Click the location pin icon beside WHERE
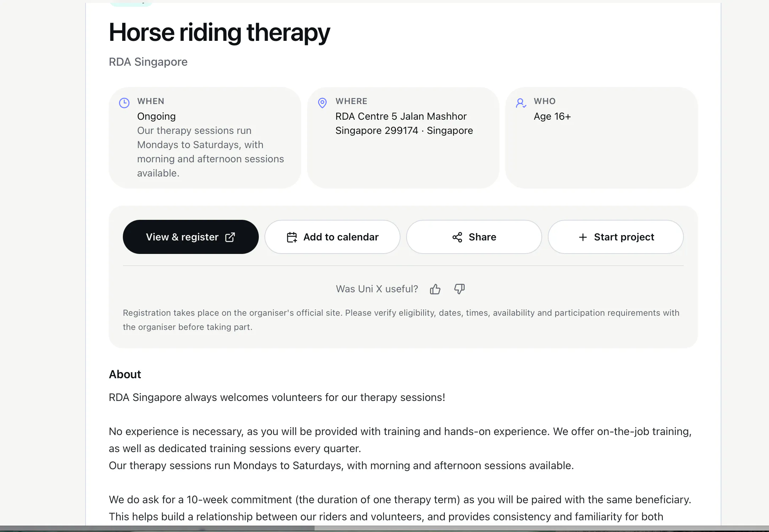Screen dimensions: 769x532 (x=322, y=103)
